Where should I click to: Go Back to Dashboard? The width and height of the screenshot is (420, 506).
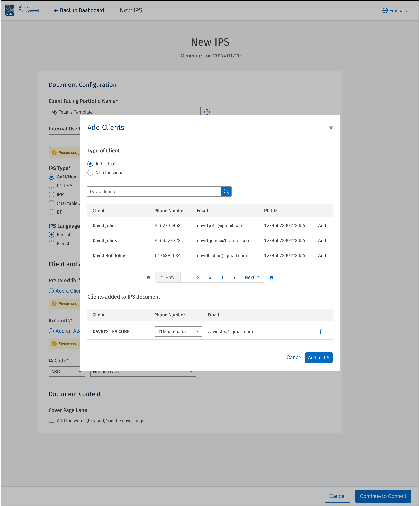[x=79, y=10]
